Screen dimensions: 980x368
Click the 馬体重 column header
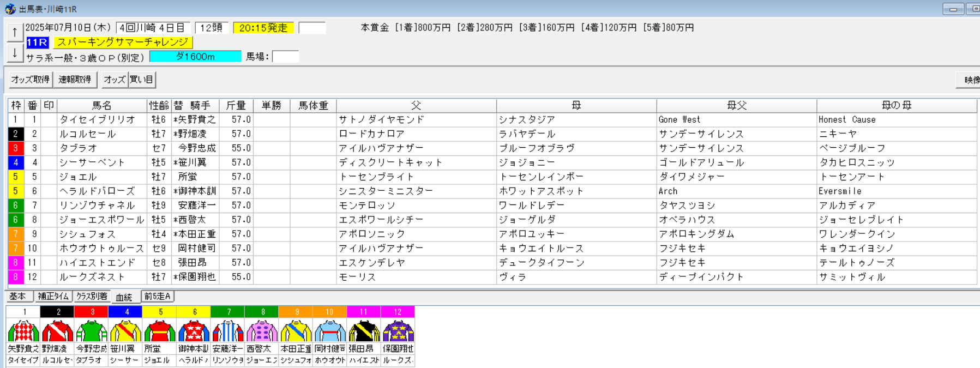[313, 106]
